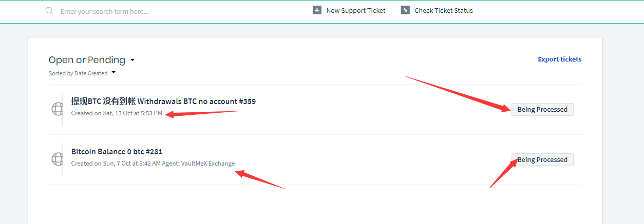Open the Bitcoin Balance 0 btc #281 ticket
Image resolution: width=644 pixels, height=224 pixels.
[117, 152]
